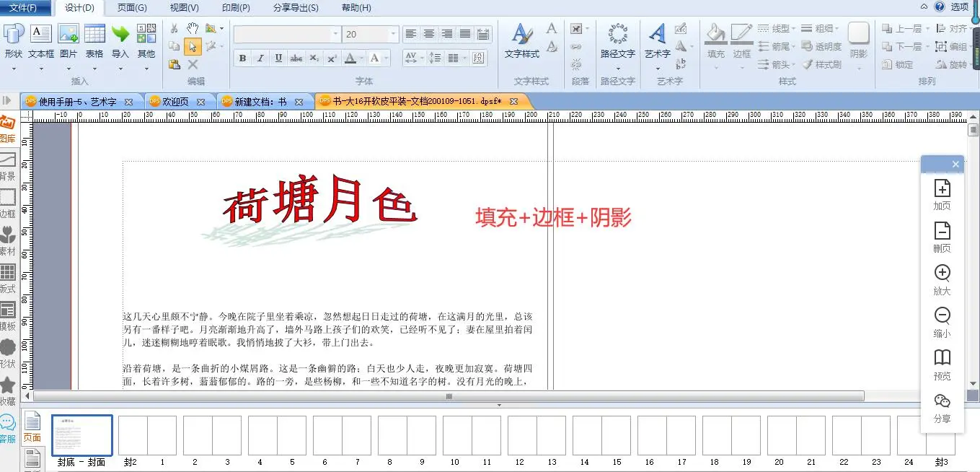The width and height of the screenshot is (980, 472).
Task: Switch to the 欢迎页 document tab
Action: point(176,102)
